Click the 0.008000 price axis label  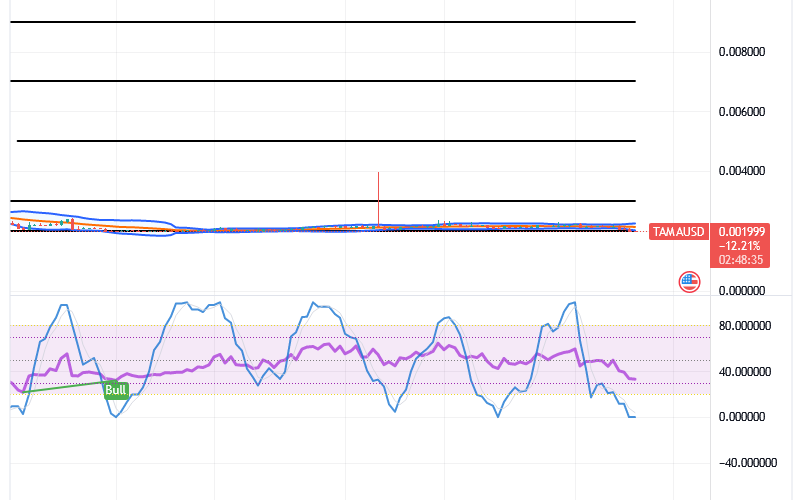[x=742, y=52]
